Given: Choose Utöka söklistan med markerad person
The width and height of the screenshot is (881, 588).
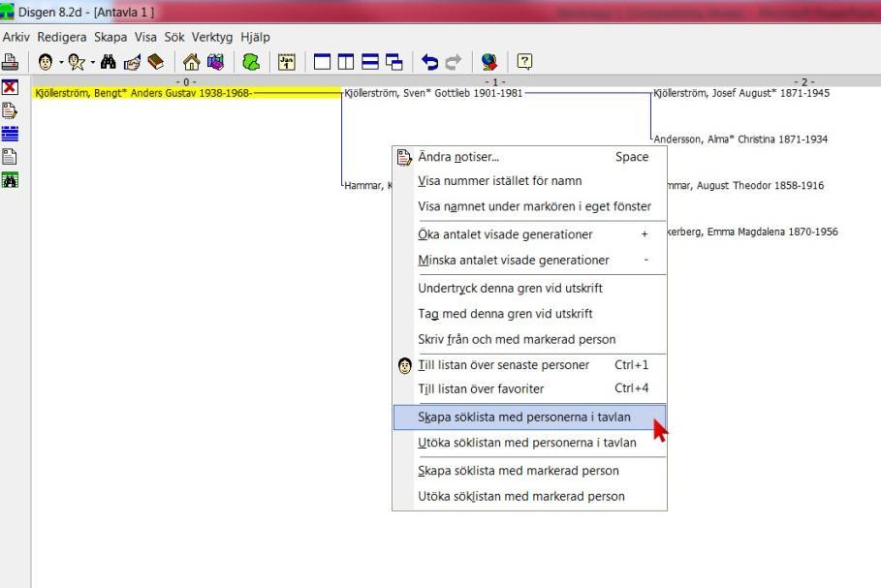Looking at the screenshot, I should (529, 497).
